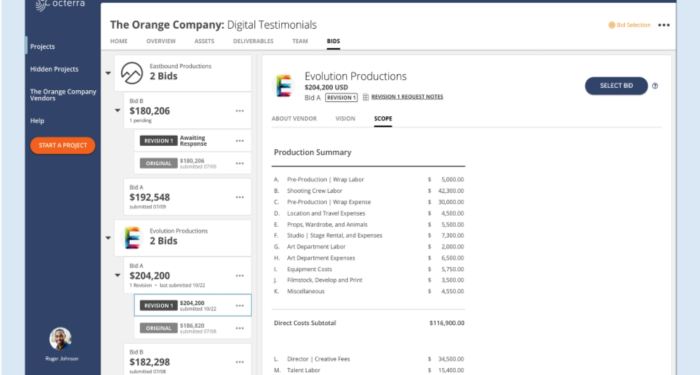Select Eastbound Original $180,206 row

(192, 163)
